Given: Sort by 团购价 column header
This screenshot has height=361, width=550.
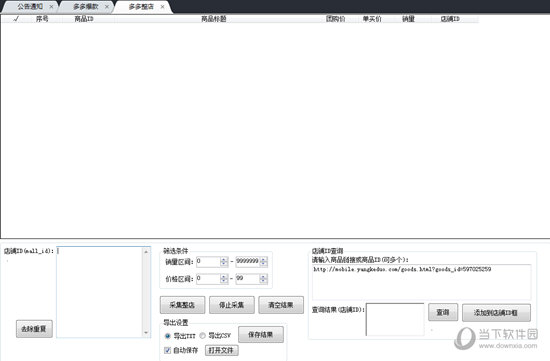Looking at the screenshot, I should (x=335, y=19).
